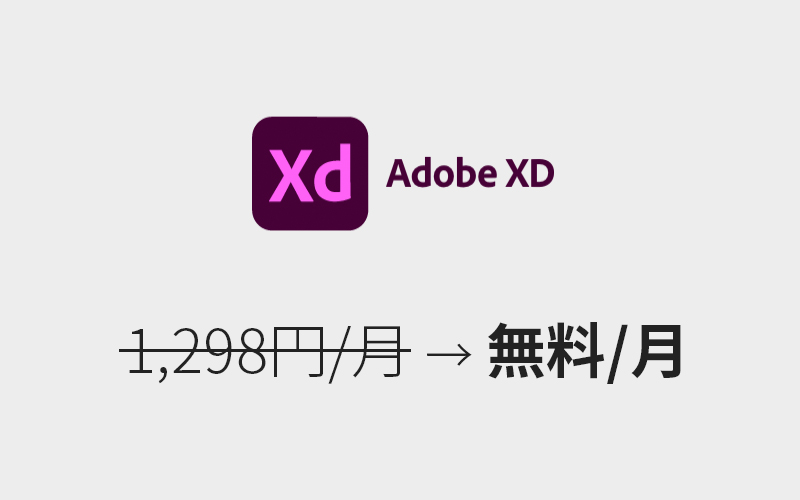Click the letters XD in the title
Screen dimensions: 800x500
(530, 173)
